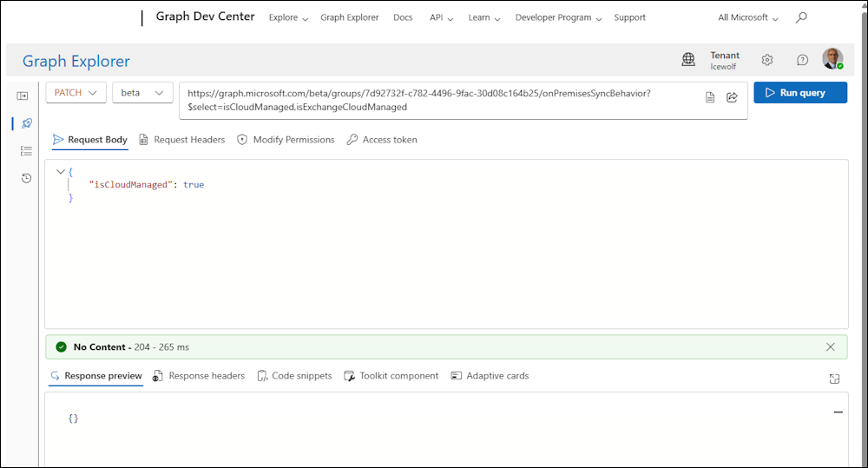Dismiss the No Content status message

[831, 347]
